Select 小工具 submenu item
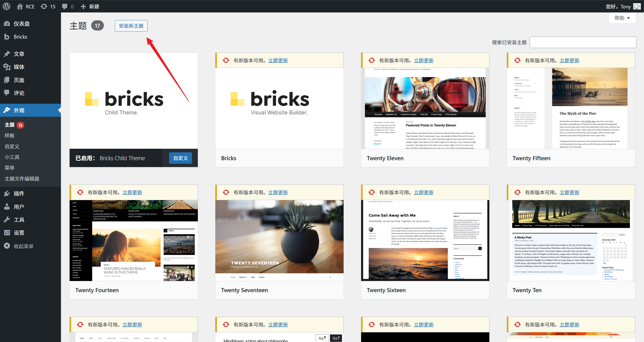Viewport: 644px width, 342px height. [12, 157]
